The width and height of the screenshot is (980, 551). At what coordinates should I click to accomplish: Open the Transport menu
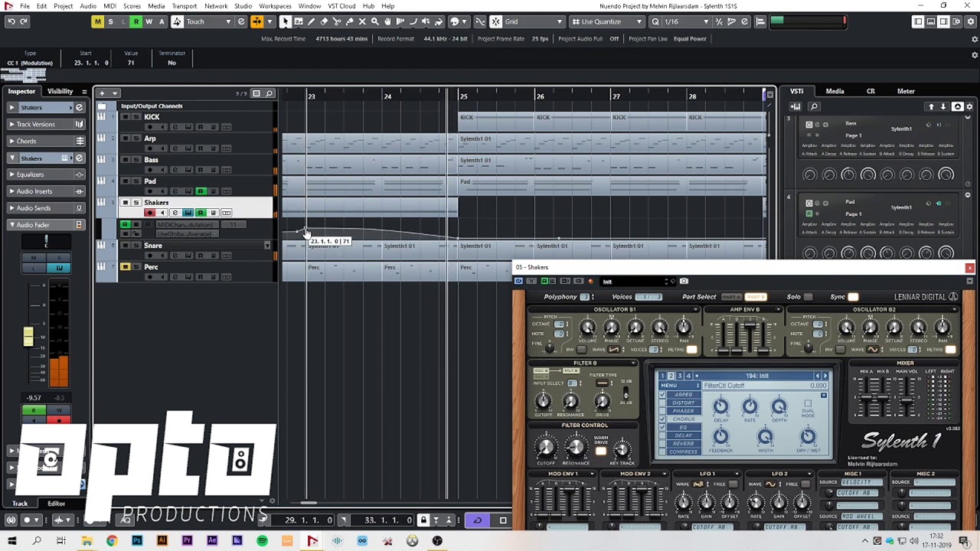(x=184, y=6)
